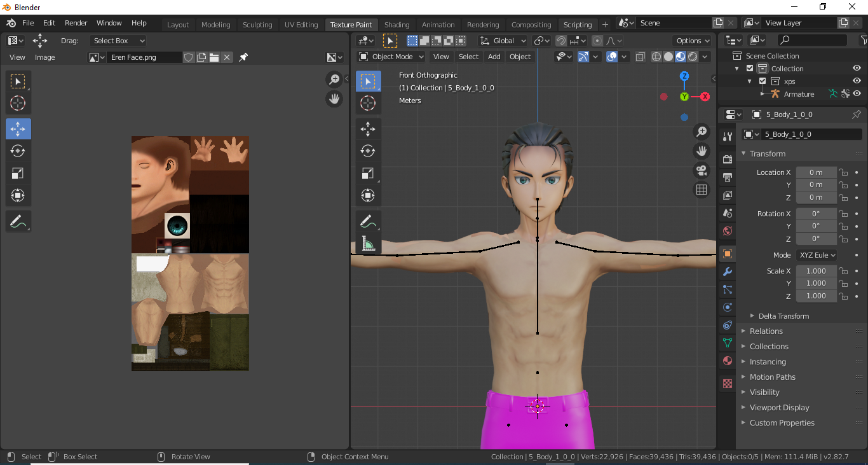The image size is (868, 465).
Task: Unlink Eren Face.png with the X icon
Action: point(227,57)
